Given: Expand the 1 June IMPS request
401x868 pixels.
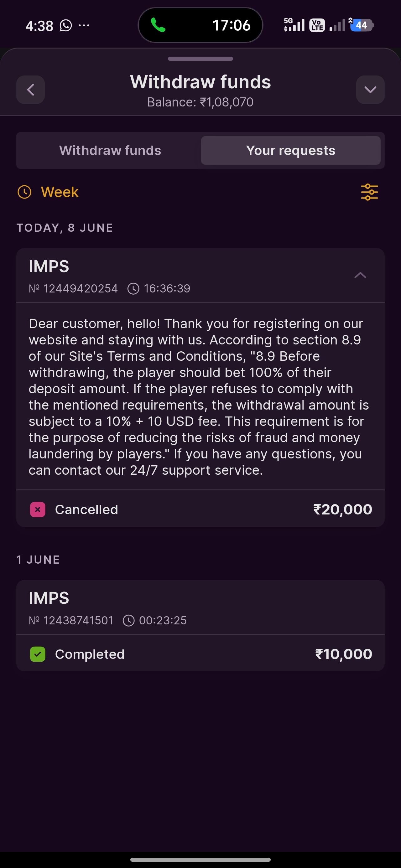Looking at the screenshot, I should [200, 607].
